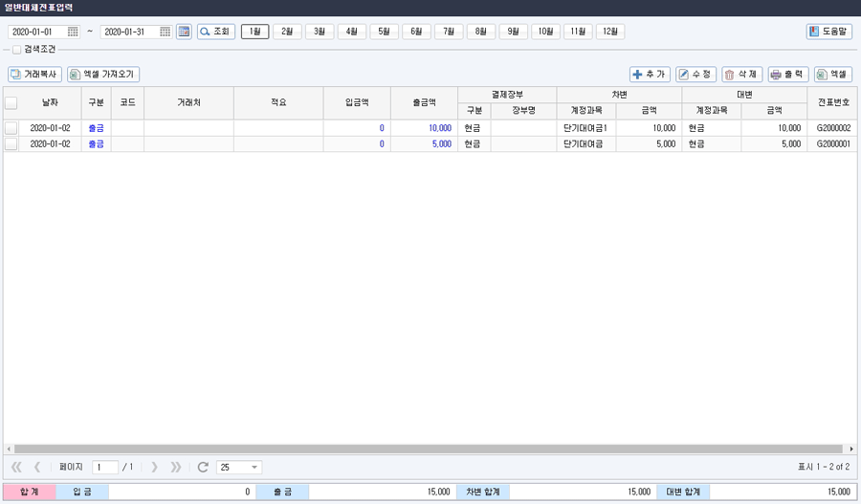
Task: Select the 12월 month tab
Action: (x=610, y=32)
